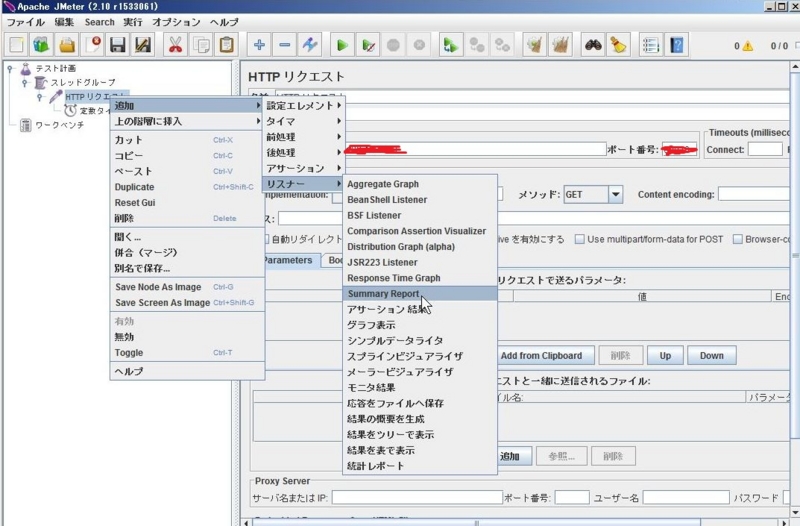This screenshot has width=800, height=526.
Task: Open the Help question-mark icon
Action: 677,45
